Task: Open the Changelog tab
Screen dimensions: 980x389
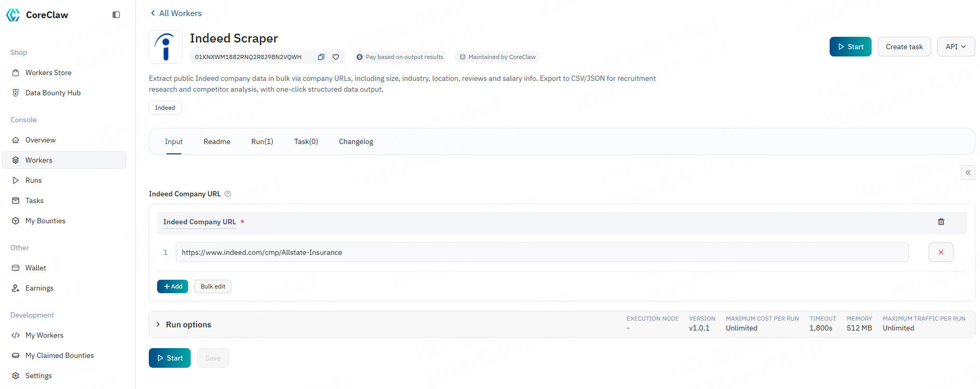Action: click(356, 141)
